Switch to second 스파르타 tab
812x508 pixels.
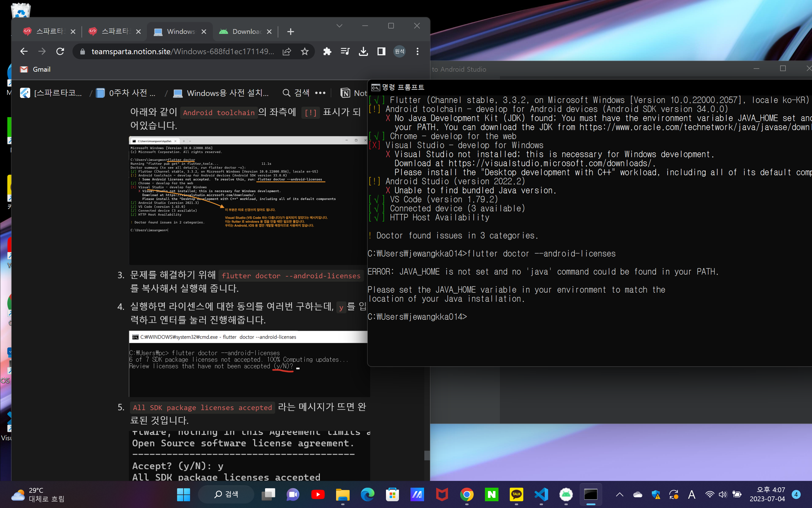114,32
